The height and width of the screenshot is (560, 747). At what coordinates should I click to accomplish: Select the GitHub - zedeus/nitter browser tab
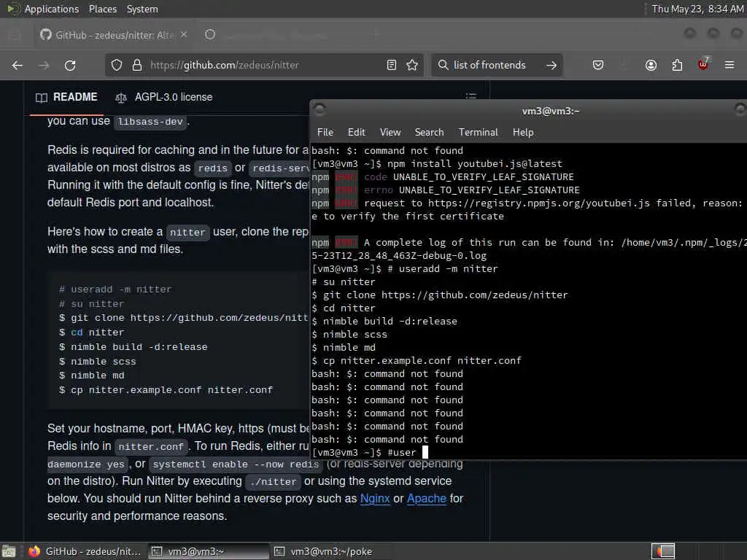(x=113, y=35)
